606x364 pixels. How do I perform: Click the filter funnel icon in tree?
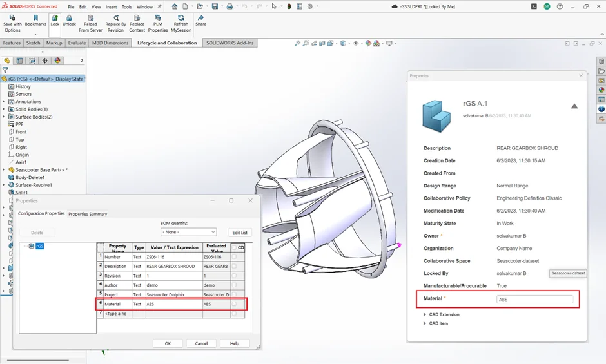pyautogui.click(x=5, y=70)
